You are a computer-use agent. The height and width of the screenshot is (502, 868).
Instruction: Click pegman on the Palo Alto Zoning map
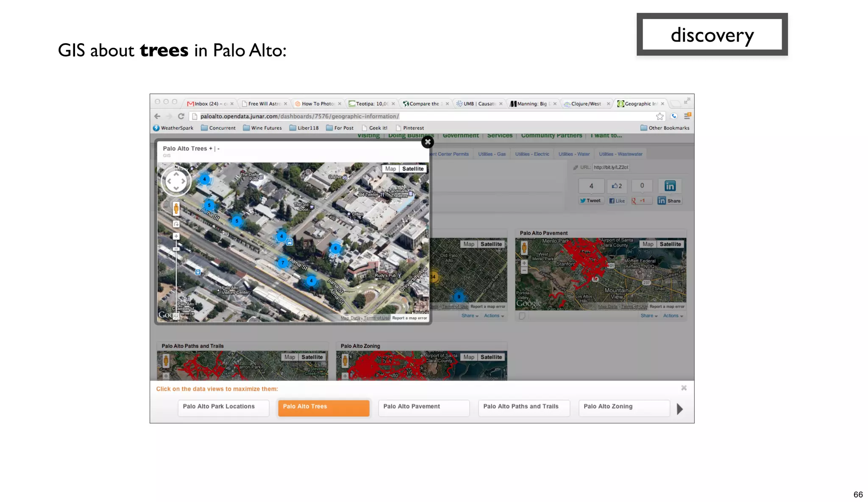345,361
